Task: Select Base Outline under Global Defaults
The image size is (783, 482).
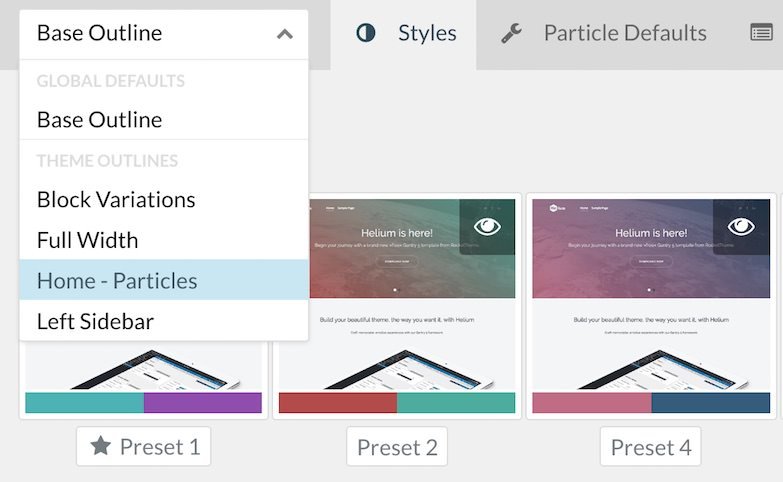Action: [x=99, y=119]
